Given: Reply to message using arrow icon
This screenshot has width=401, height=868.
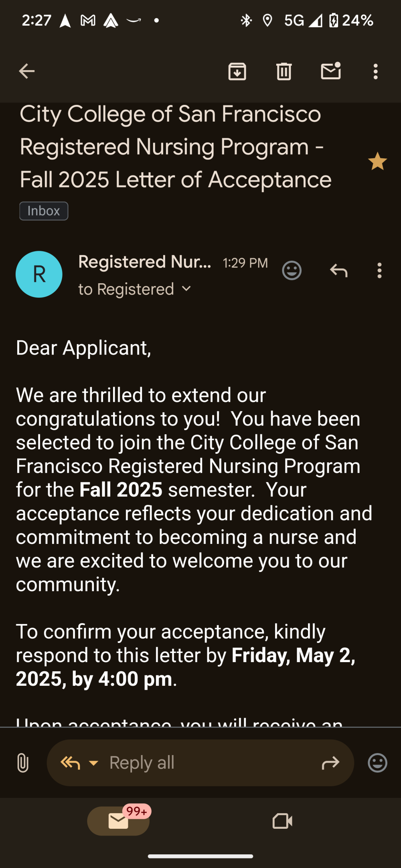Looking at the screenshot, I should coord(338,271).
